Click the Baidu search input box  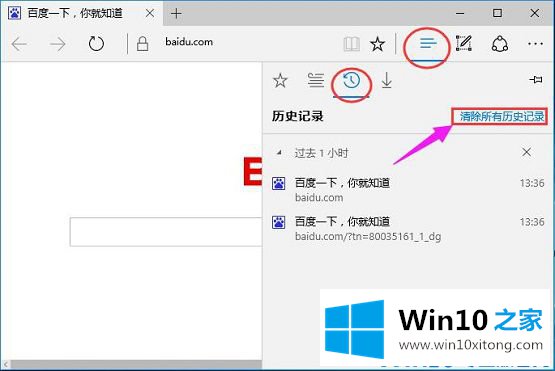tap(166, 232)
